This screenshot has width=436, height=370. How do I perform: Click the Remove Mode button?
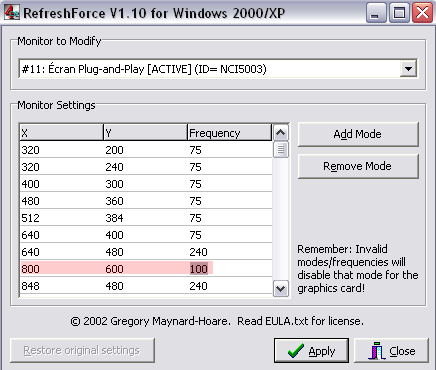click(358, 166)
